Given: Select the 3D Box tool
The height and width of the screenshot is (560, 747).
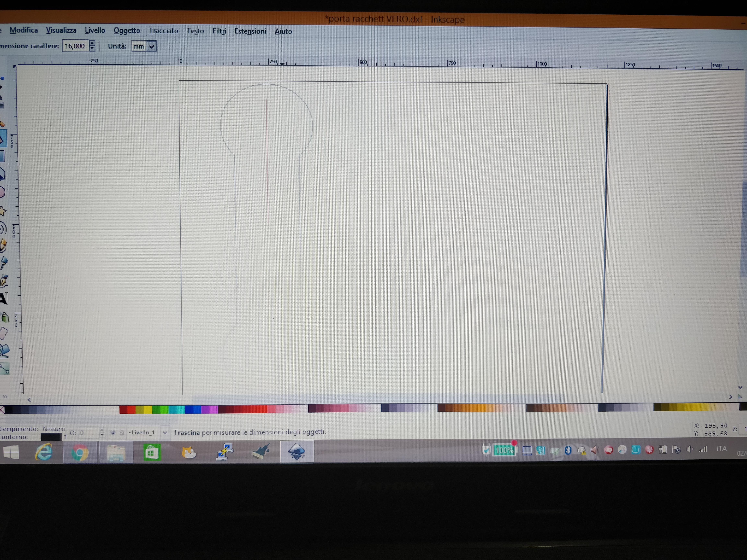Looking at the screenshot, I should (x=2, y=174).
